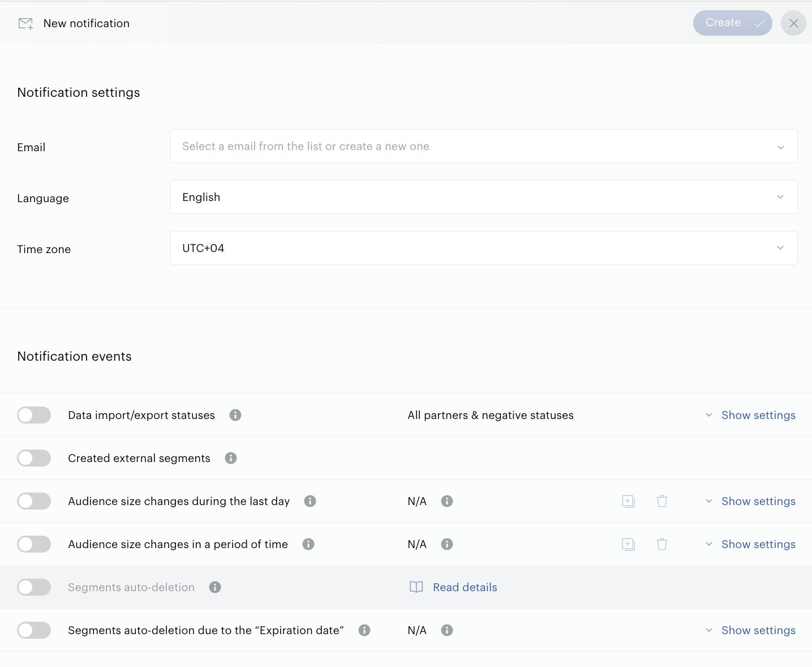Info icon beside Audience size changes period
Viewport: 812px width, 667px height.
[x=308, y=544]
